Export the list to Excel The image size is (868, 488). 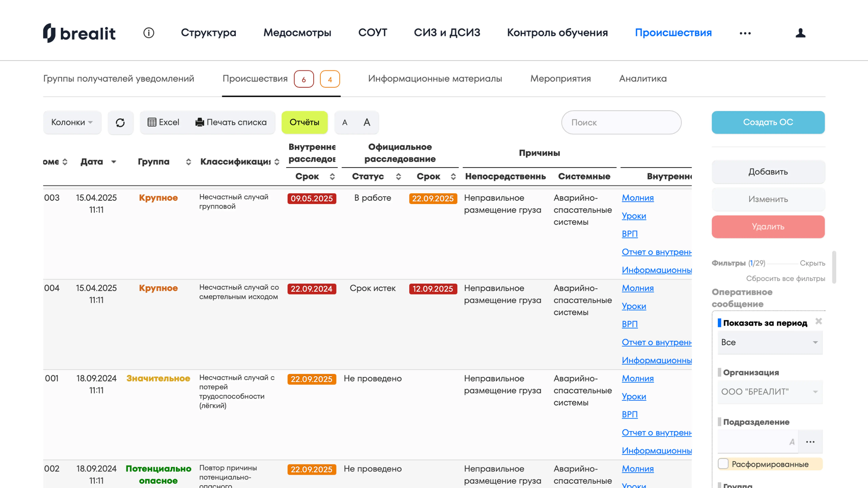pos(163,122)
